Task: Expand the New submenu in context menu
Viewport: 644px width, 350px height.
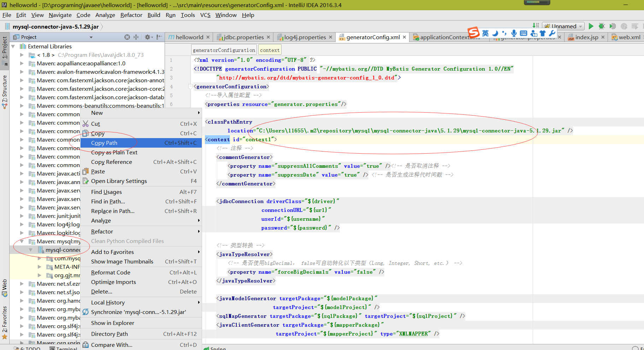Action: click(141, 113)
